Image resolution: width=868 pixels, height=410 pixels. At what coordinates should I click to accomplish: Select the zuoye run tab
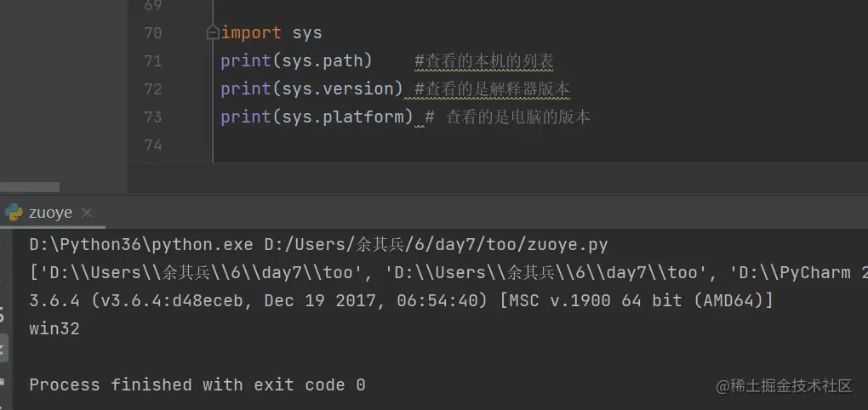click(x=51, y=213)
